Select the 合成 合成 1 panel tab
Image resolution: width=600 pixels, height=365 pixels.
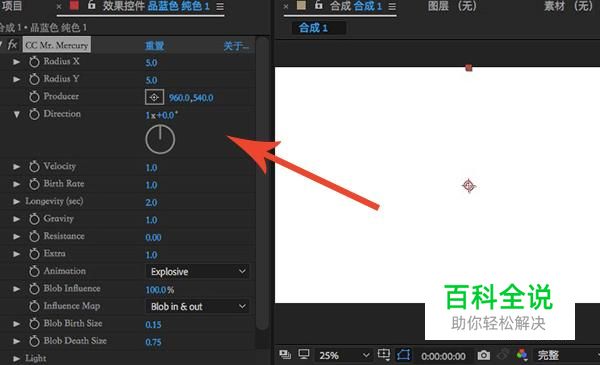point(356,6)
